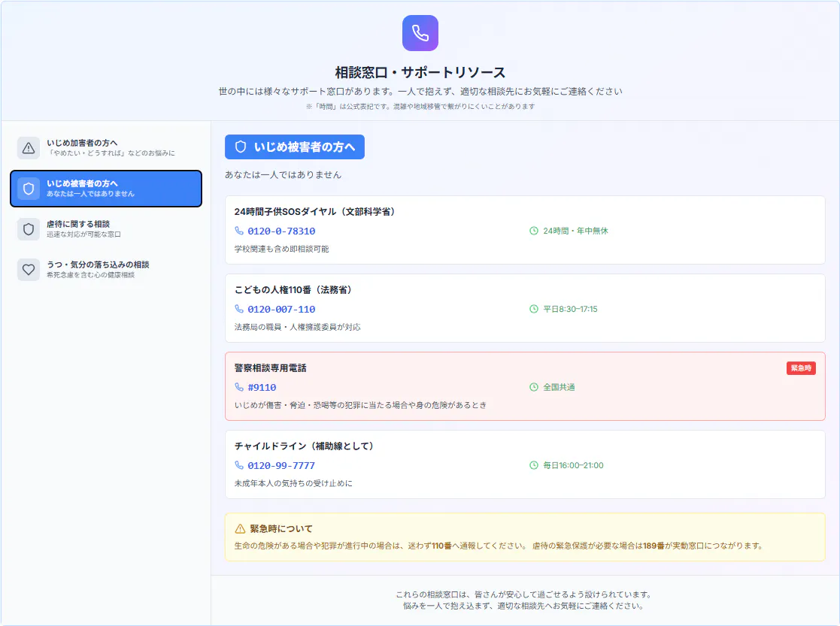Open the いじめ加害者の方へ sidebar tab
Viewport: 840px width, 626px height.
click(x=106, y=148)
